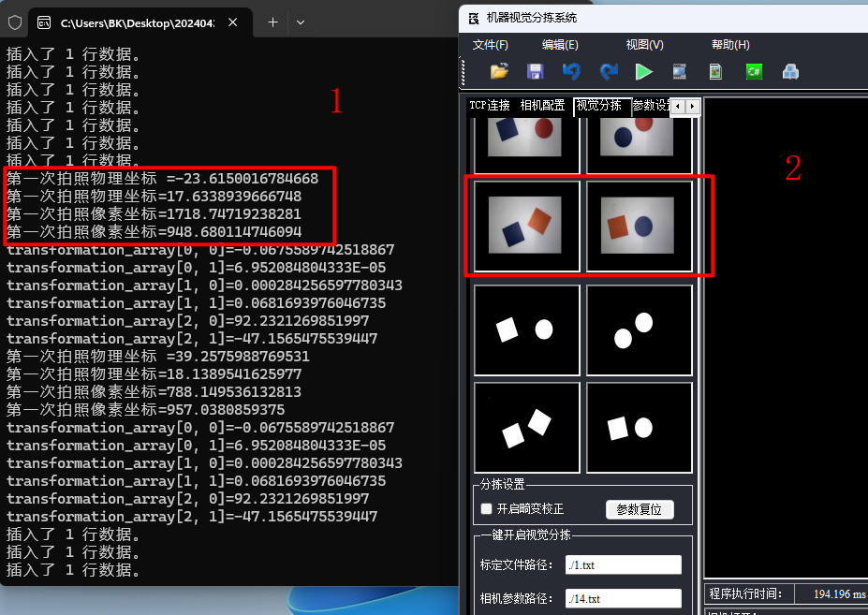The width and height of the screenshot is (868, 615).
Task: Open the image document icon
Action: 715,71
